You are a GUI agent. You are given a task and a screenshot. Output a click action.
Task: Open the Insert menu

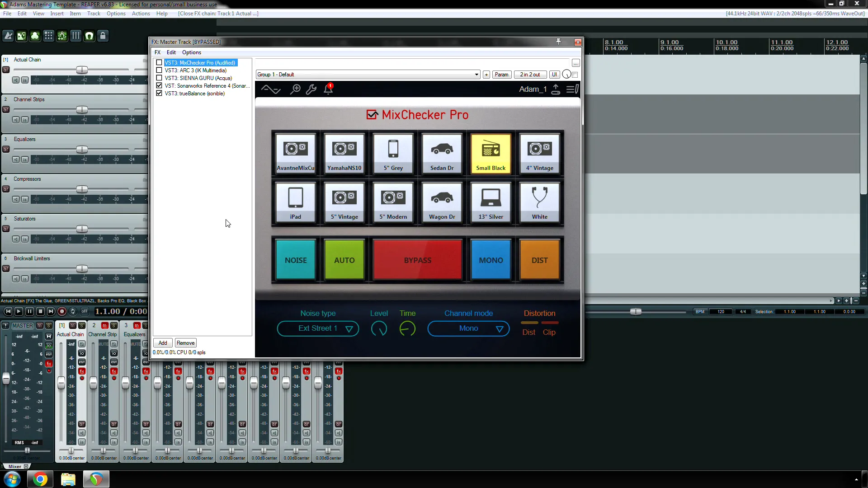click(57, 14)
